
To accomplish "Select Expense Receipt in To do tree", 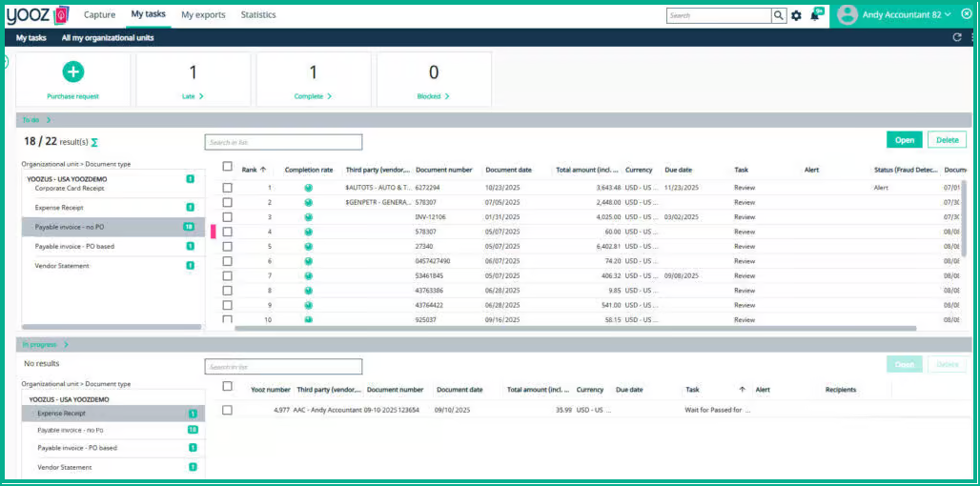I will [x=59, y=208].
